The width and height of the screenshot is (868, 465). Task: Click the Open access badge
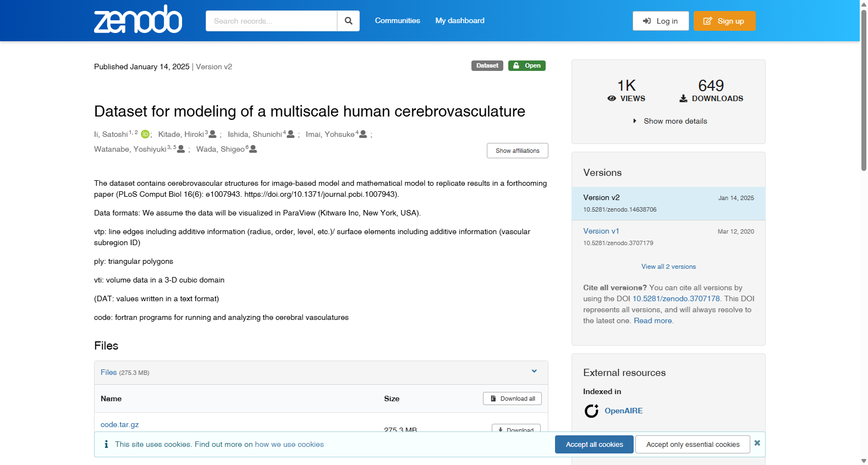coord(526,65)
